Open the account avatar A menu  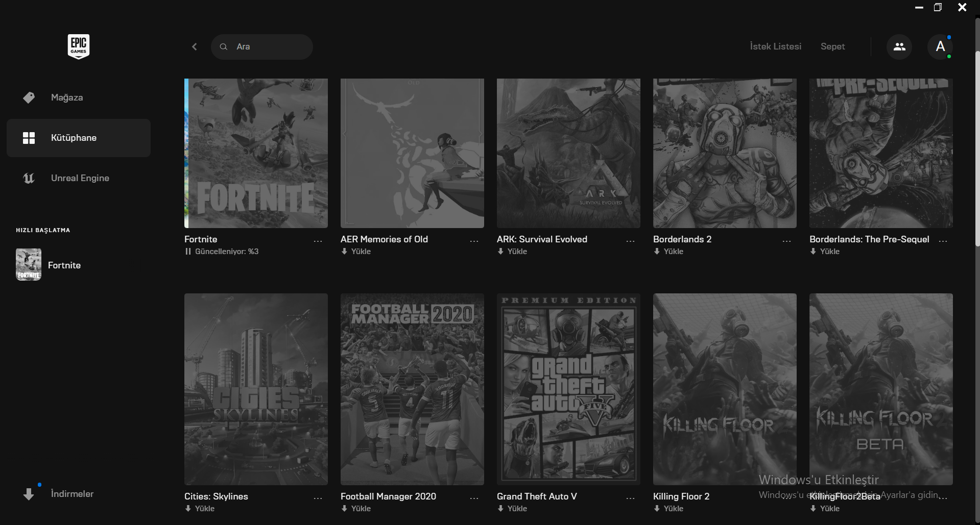[940, 47]
